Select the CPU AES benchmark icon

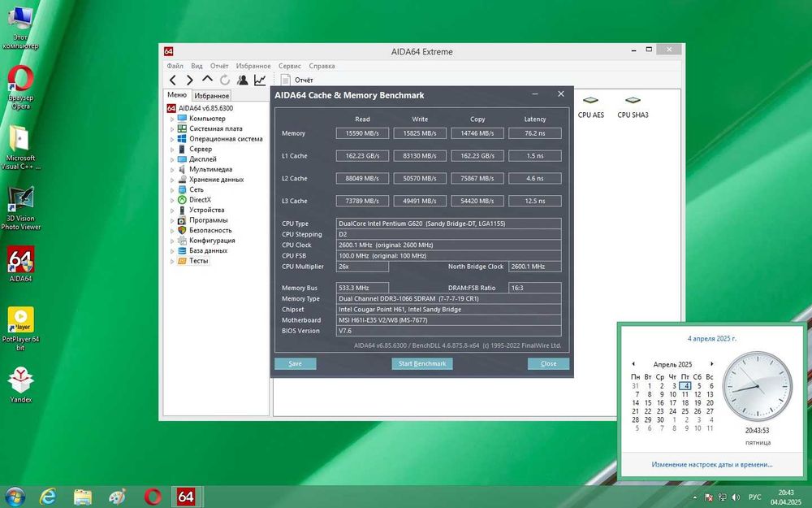tap(591, 107)
